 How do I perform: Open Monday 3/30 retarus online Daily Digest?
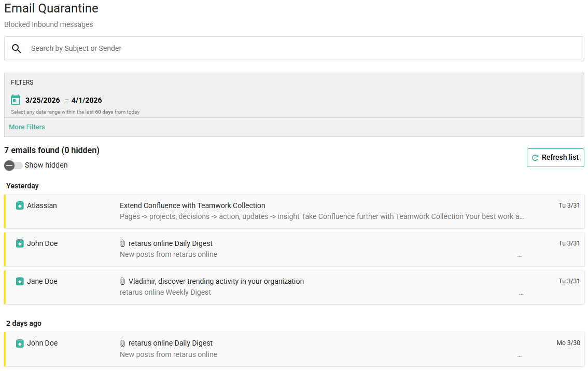point(171,343)
